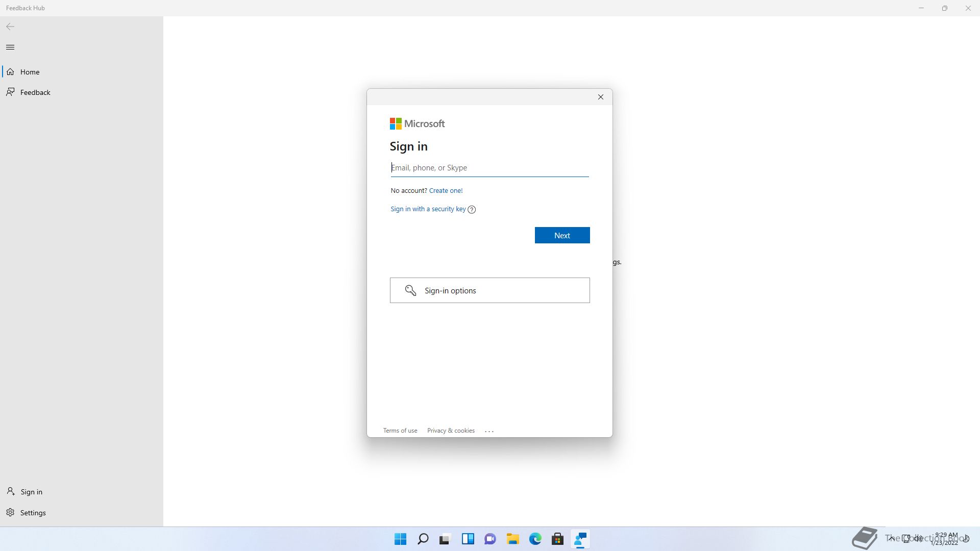Image resolution: width=980 pixels, height=551 pixels.
Task: Close the Microsoft sign-in dialog
Action: [x=601, y=97]
